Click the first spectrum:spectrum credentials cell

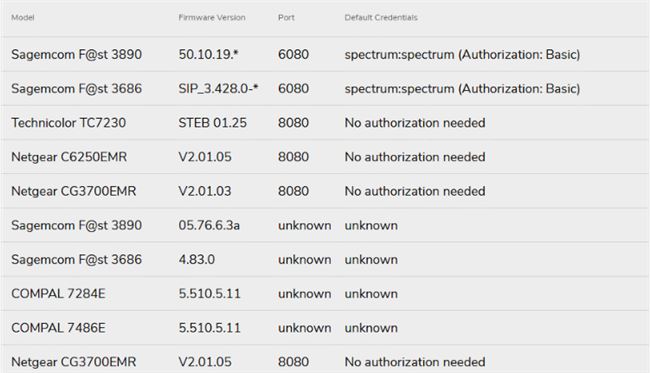pyautogui.click(x=462, y=54)
